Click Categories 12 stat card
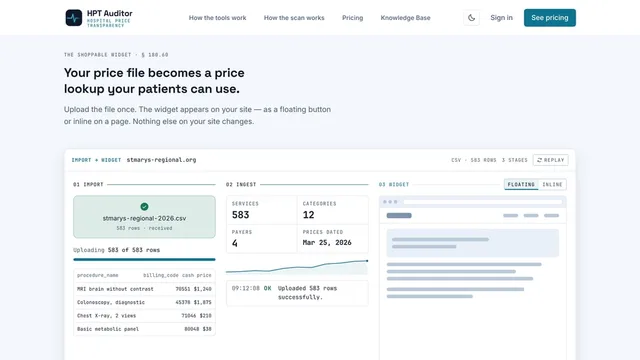640x360 pixels. pyautogui.click(x=333, y=210)
